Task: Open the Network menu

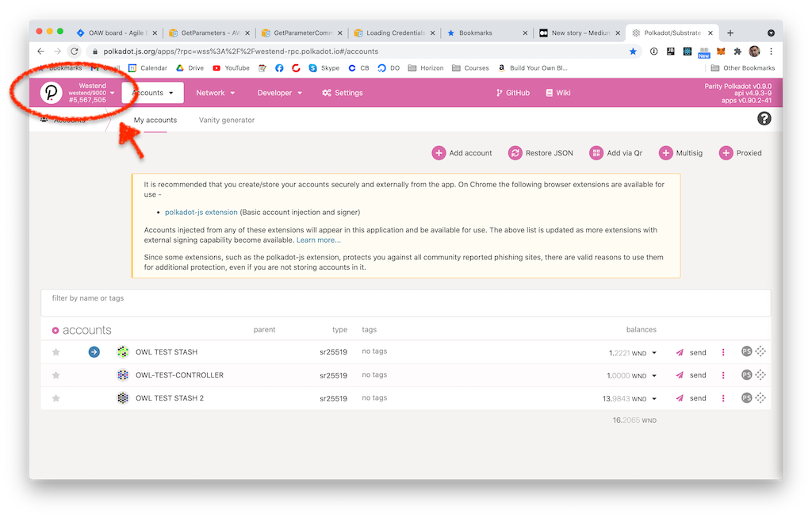Action: pos(216,93)
